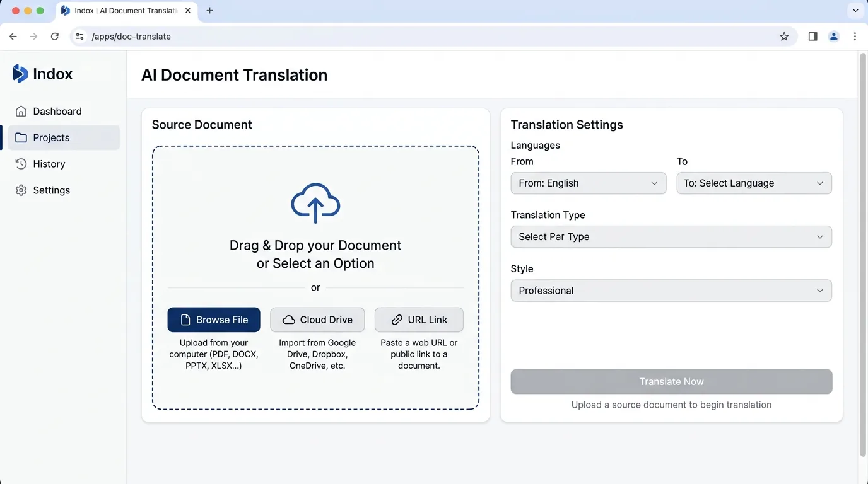Click the Browse File button
The width and height of the screenshot is (868, 484).
(x=214, y=320)
